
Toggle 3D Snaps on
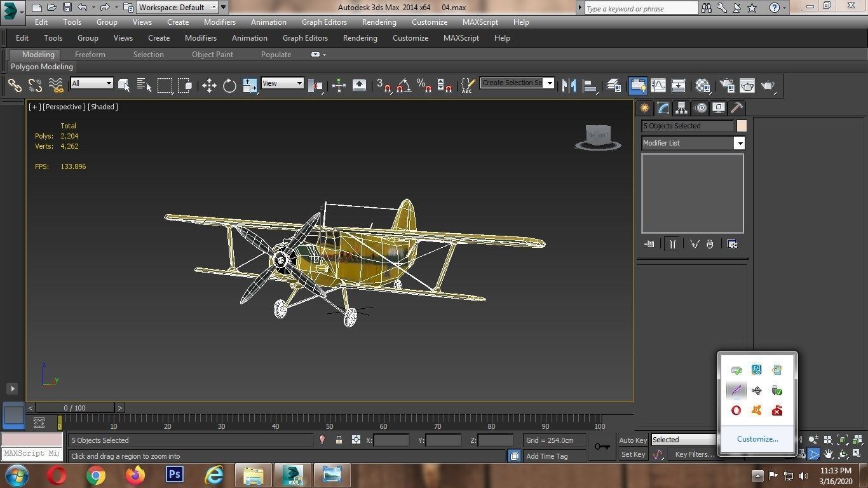[x=383, y=85]
